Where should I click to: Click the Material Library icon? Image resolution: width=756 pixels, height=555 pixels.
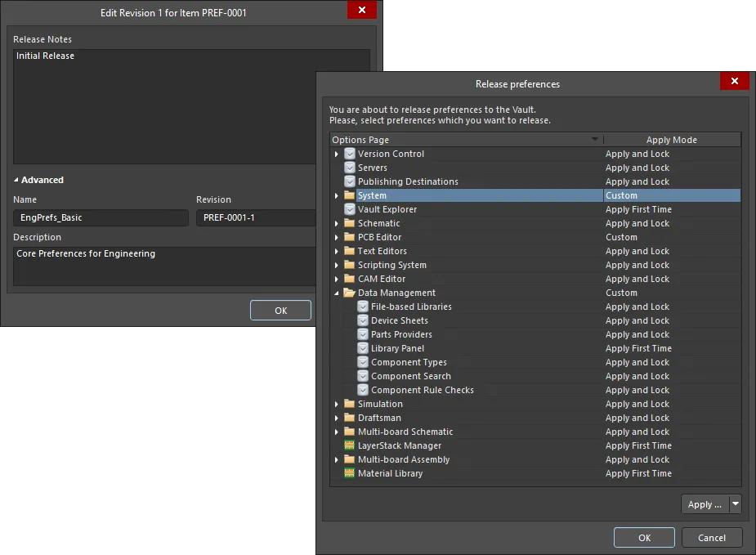[x=350, y=473]
